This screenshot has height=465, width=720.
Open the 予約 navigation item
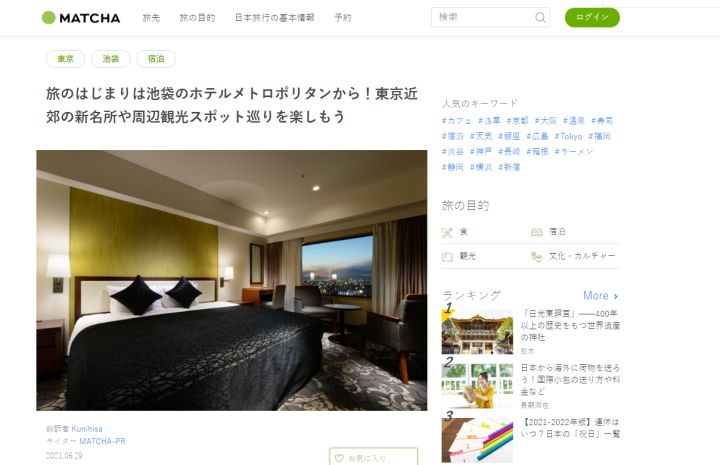point(343,18)
